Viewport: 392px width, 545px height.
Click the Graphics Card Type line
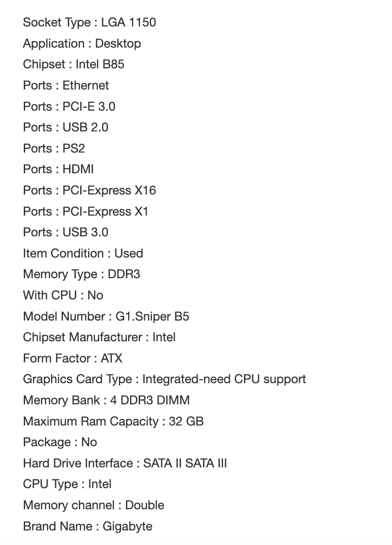[x=164, y=379]
